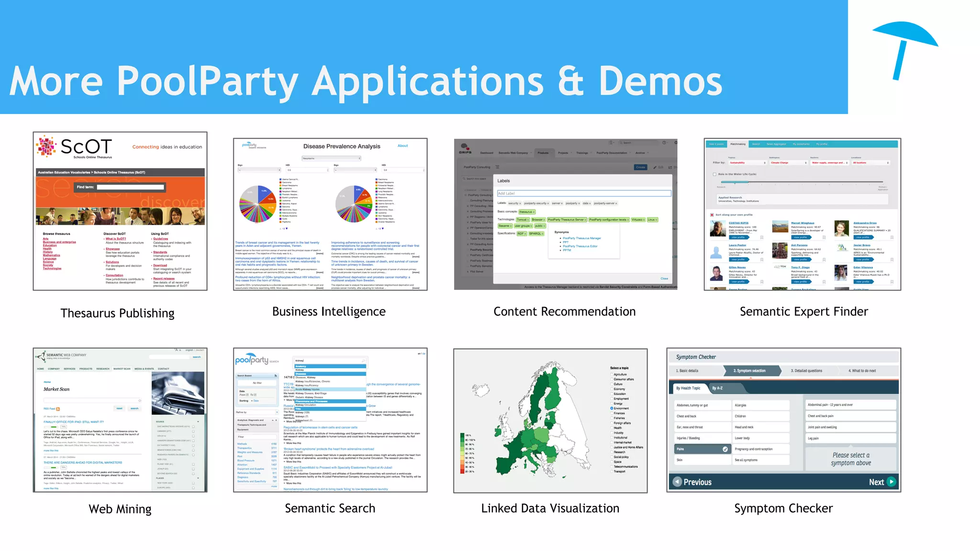Click the GRIPS logo in Content Recommendation screenshot
Image resolution: width=980 pixels, height=551 pixels.
[465, 148]
